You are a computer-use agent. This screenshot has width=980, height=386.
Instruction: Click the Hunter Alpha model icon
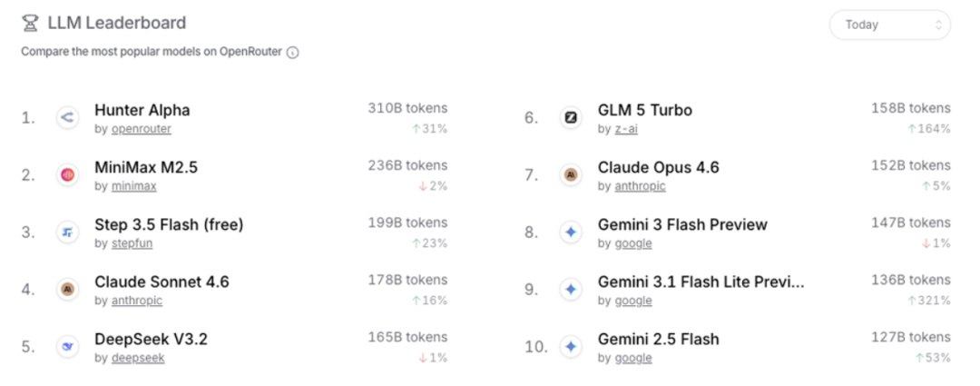[67, 117]
